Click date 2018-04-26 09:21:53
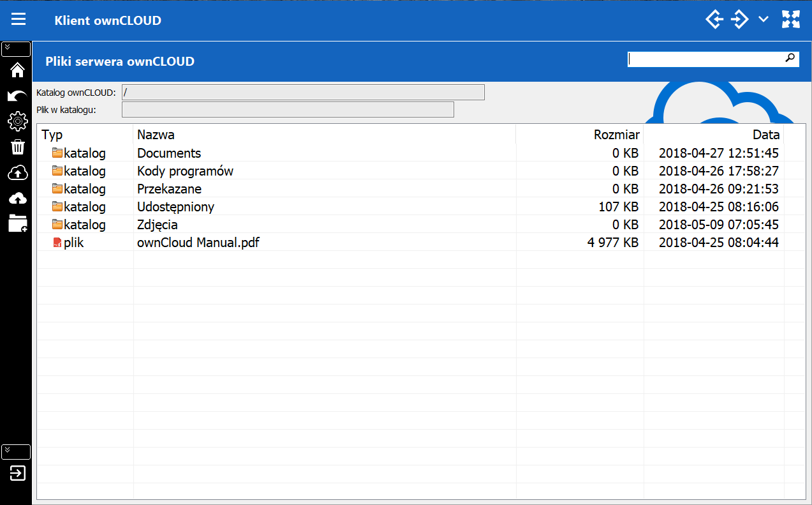This screenshot has width=812, height=505. pyautogui.click(x=718, y=189)
